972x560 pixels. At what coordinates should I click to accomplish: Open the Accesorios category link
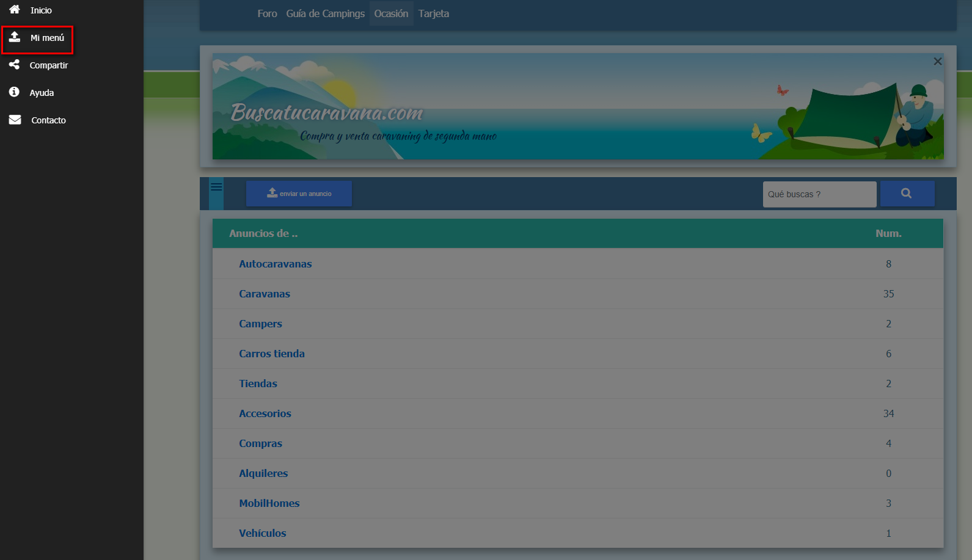point(265,413)
